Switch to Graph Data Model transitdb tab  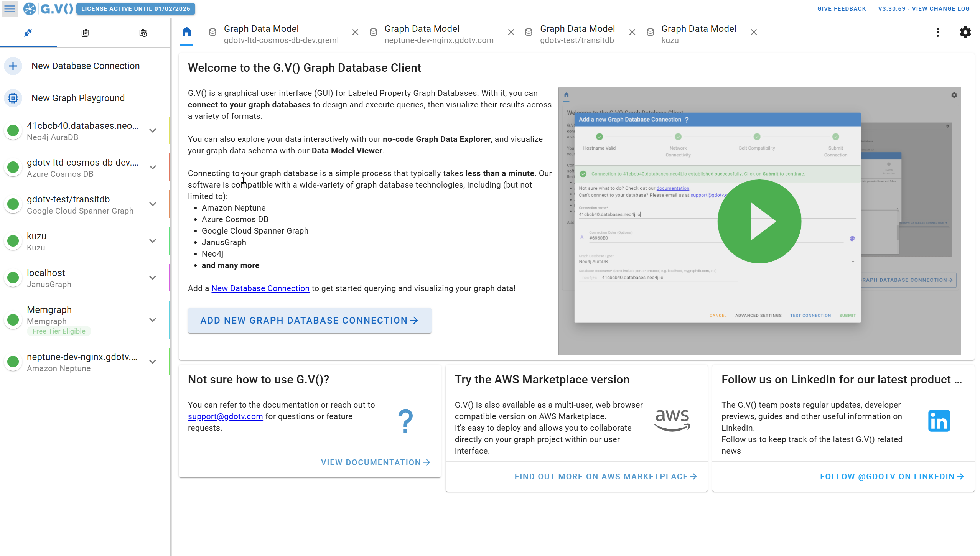tap(577, 34)
